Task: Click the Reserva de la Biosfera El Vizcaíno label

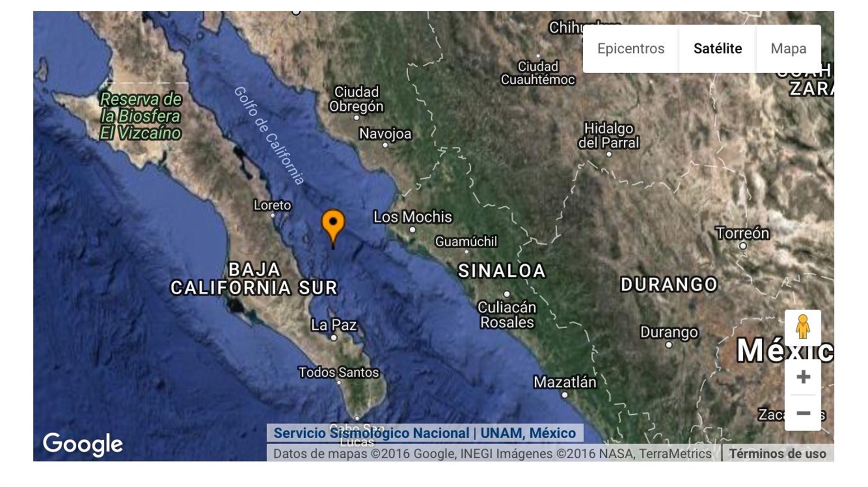Action: coord(141,116)
